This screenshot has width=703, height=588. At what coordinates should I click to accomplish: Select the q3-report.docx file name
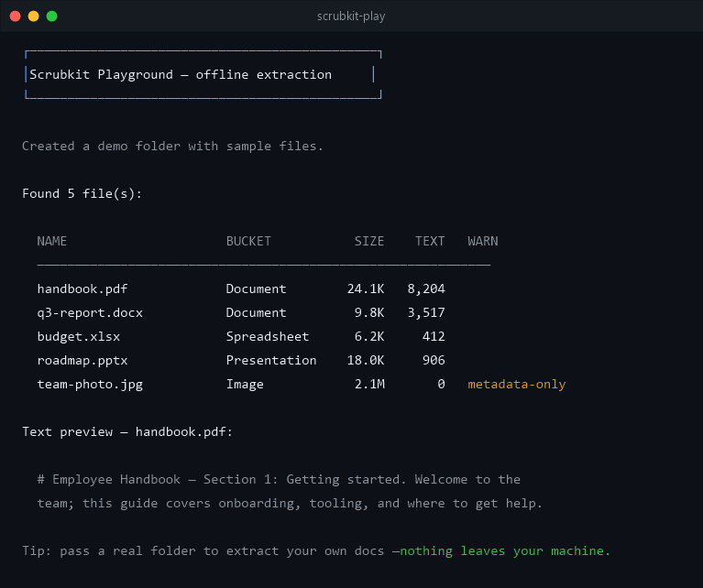(90, 312)
